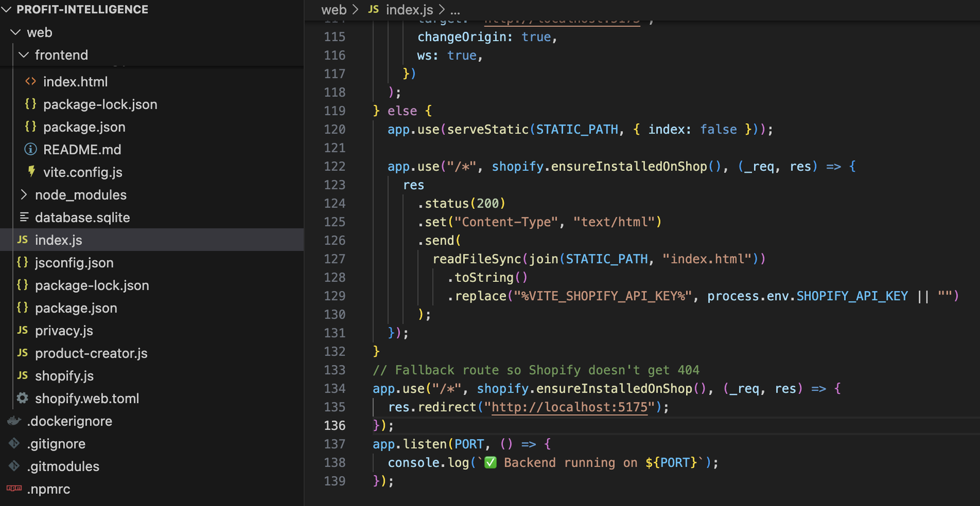Click the JS icon in the breadcrumb bar

[x=374, y=10]
